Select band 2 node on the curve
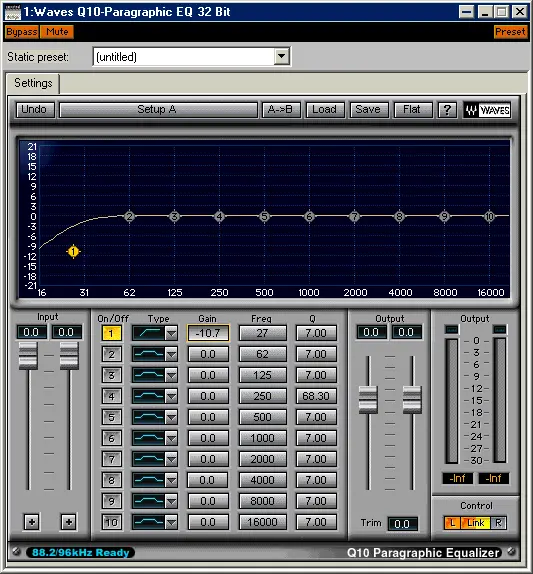Image resolution: width=533 pixels, height=574 pixels. click(129, 217)
